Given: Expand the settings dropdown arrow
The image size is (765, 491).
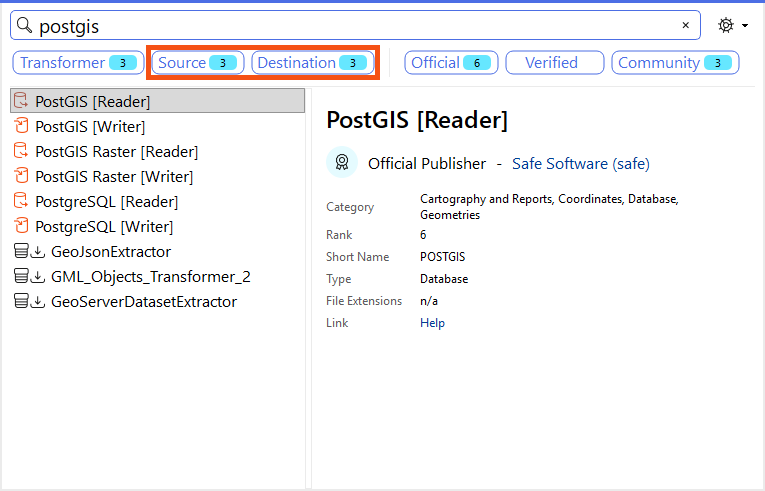Looking at the screenshot, I should [745, 25].
